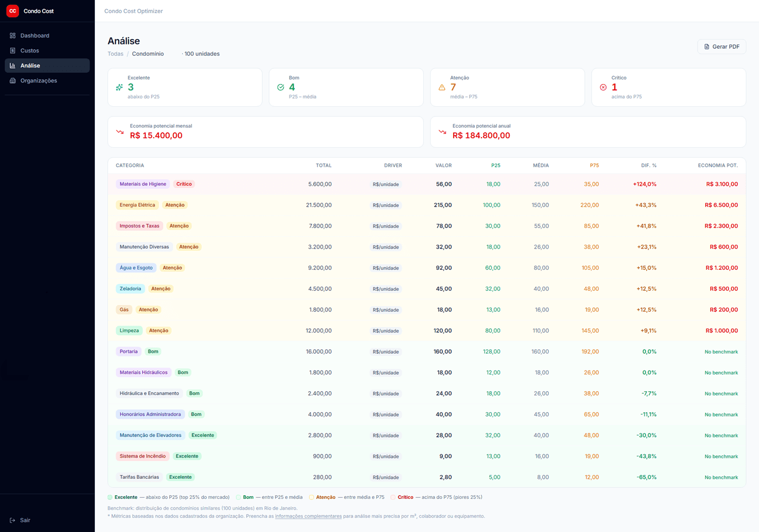Click the monthly savings trend-down icon

coord(120,132)
